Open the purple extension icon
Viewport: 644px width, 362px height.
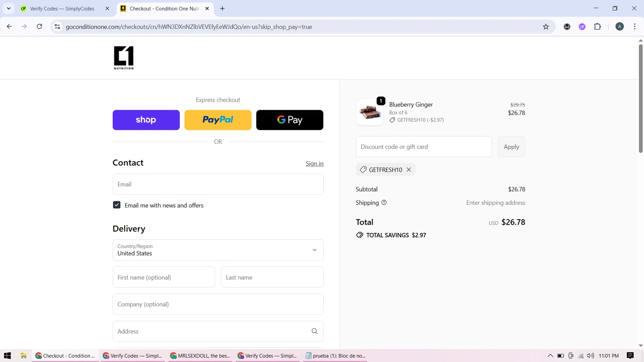582,27
